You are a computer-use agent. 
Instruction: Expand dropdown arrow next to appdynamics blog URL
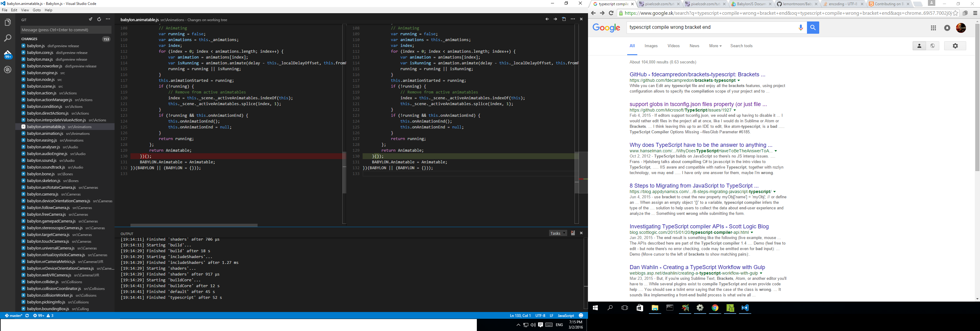click(x=775, y=192)
